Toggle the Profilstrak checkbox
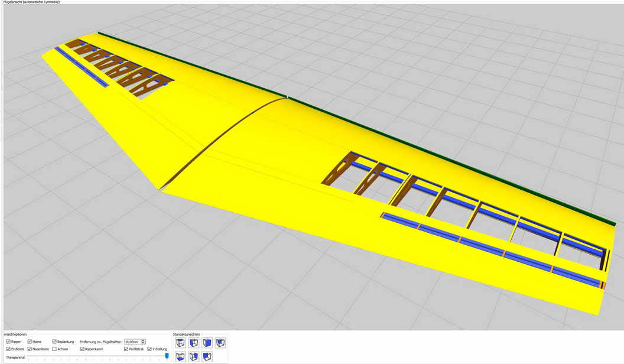 [126, 349]
